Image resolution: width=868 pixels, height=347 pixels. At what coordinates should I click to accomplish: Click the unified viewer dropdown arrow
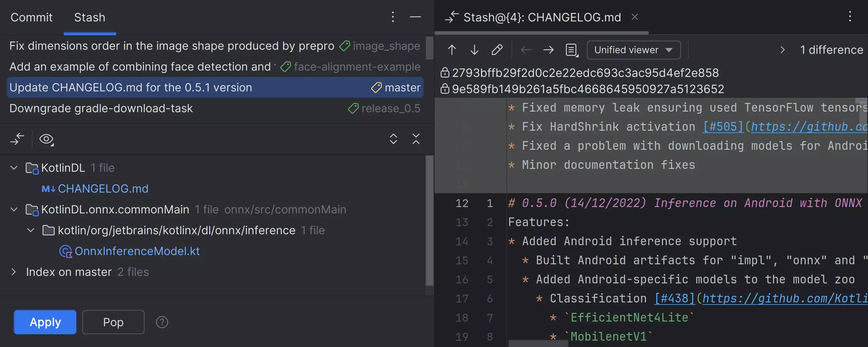pos(670,49)
